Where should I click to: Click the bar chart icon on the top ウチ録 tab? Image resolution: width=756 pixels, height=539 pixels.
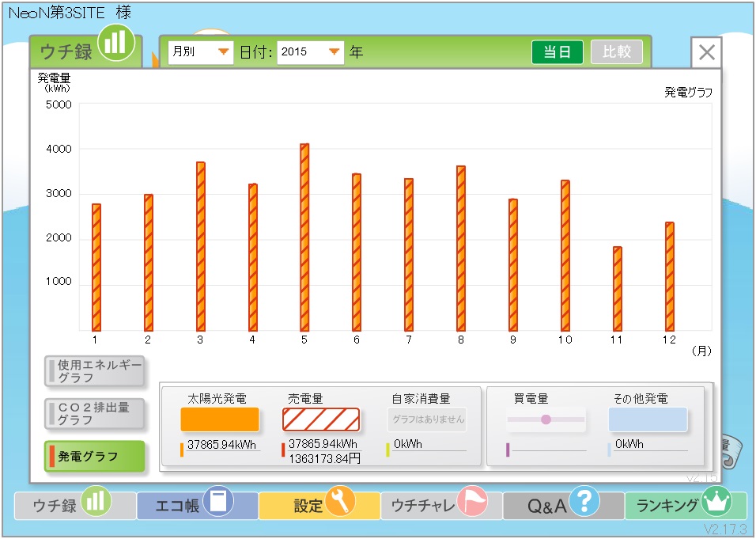click(x=116, y=43)
